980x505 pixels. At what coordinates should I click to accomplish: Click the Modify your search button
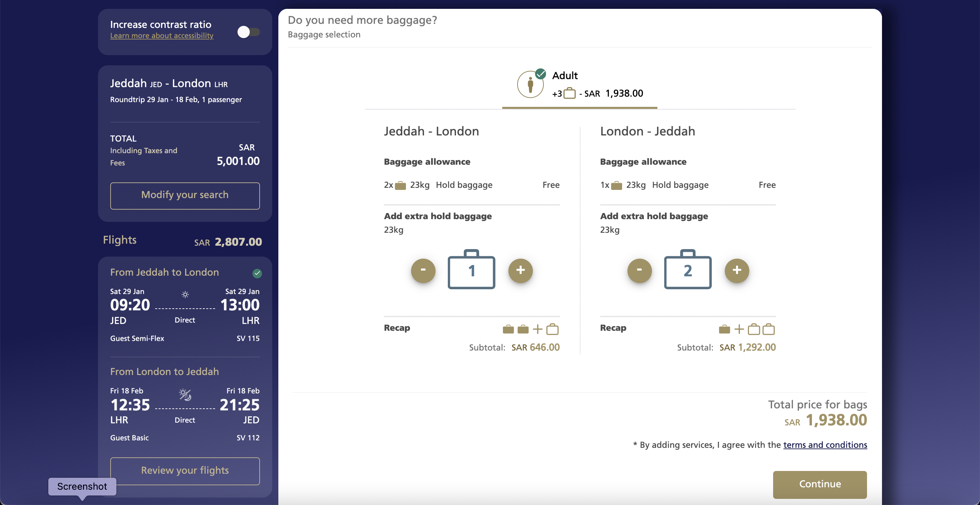(185, 196)
